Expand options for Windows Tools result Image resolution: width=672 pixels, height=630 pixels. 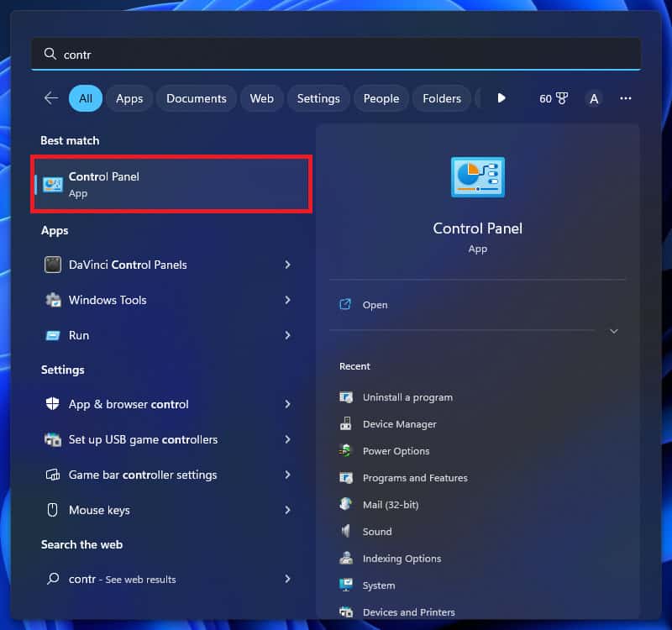click(287, 300)
